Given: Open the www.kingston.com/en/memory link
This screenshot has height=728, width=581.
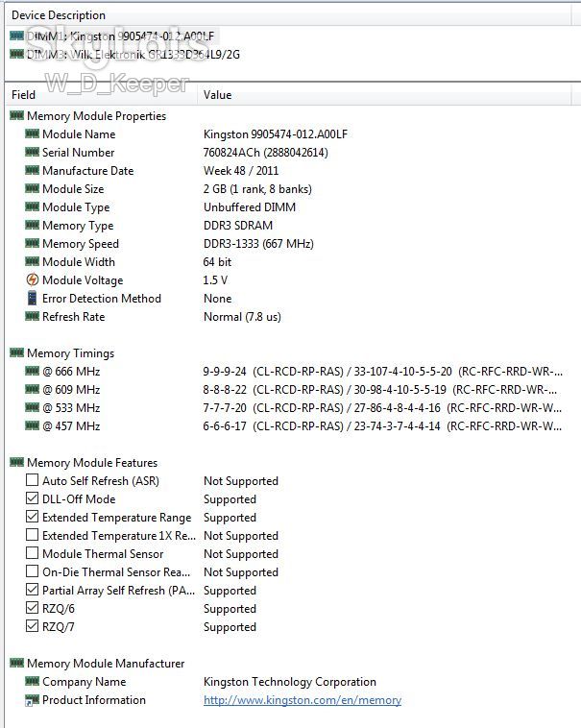Looking at the screenshot, I should point(303,700).
